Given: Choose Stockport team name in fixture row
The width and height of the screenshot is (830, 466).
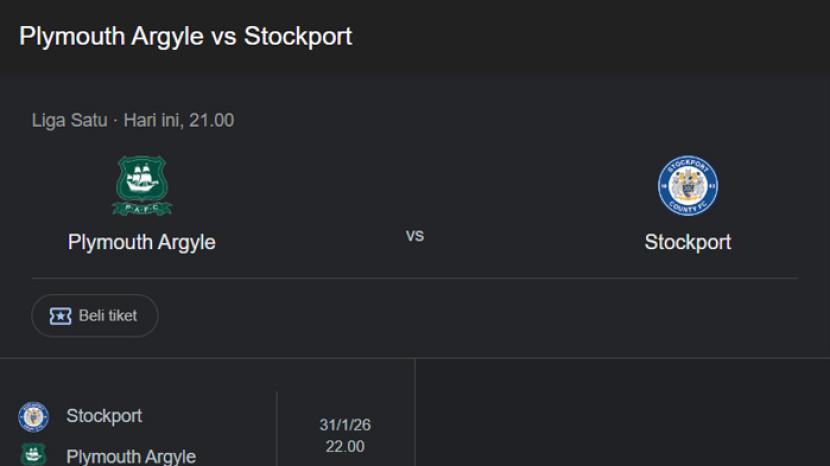Looking at the screenshot, I should pos(104,415).
